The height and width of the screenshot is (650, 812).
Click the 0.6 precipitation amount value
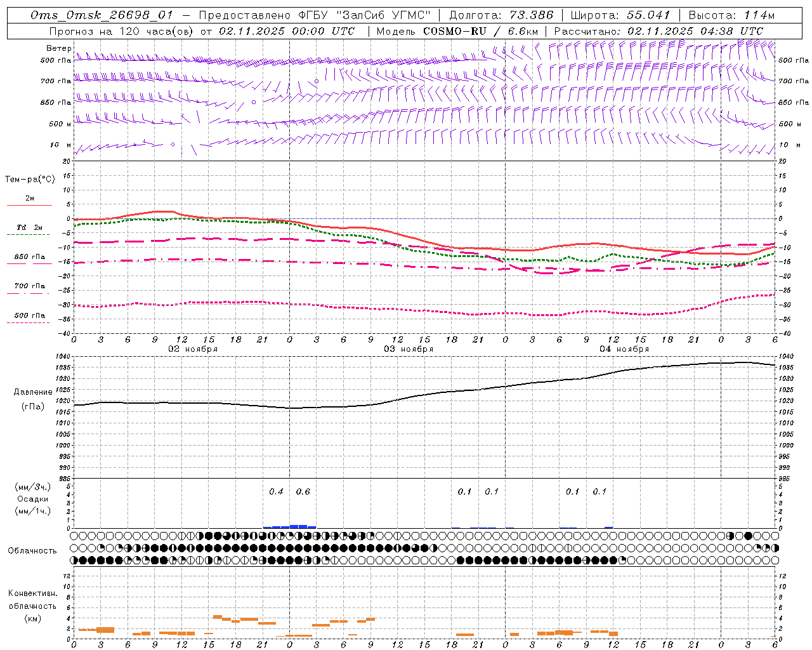pos(303,491)
